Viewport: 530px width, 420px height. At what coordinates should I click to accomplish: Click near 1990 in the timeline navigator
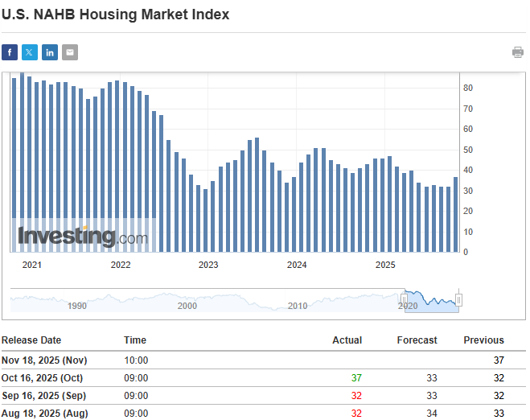(x=77, y=306)
